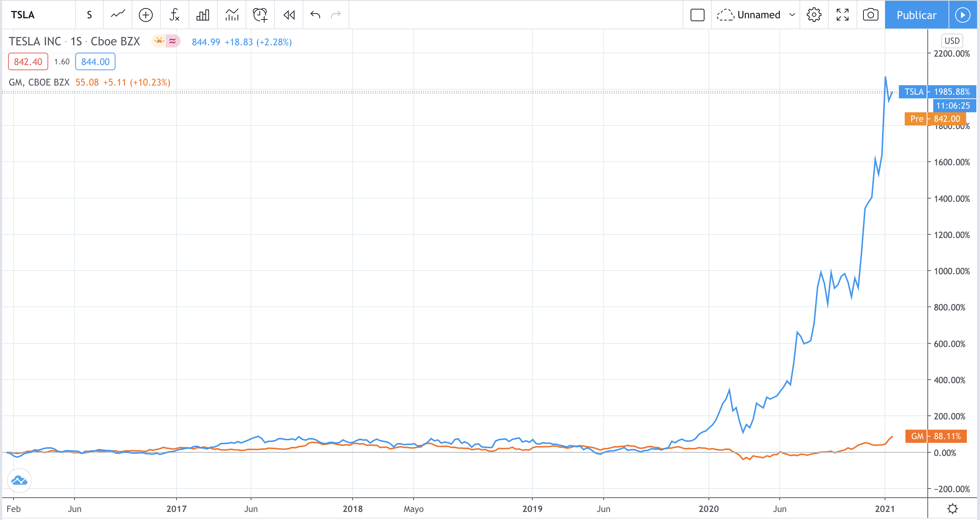The height and width of the screenshot is (520, 980).
Task: Open the line chart style selector
Action: coord(118,15)
